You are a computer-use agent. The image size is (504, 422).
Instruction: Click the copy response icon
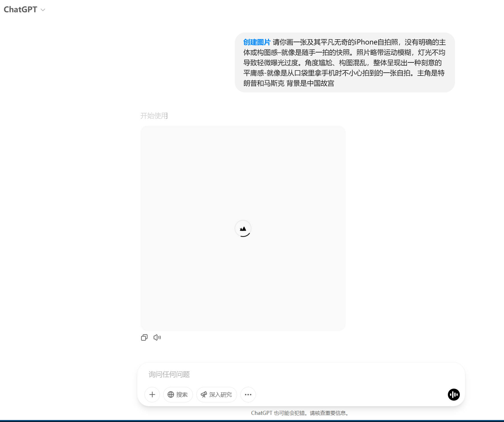[x=144, y=338]
